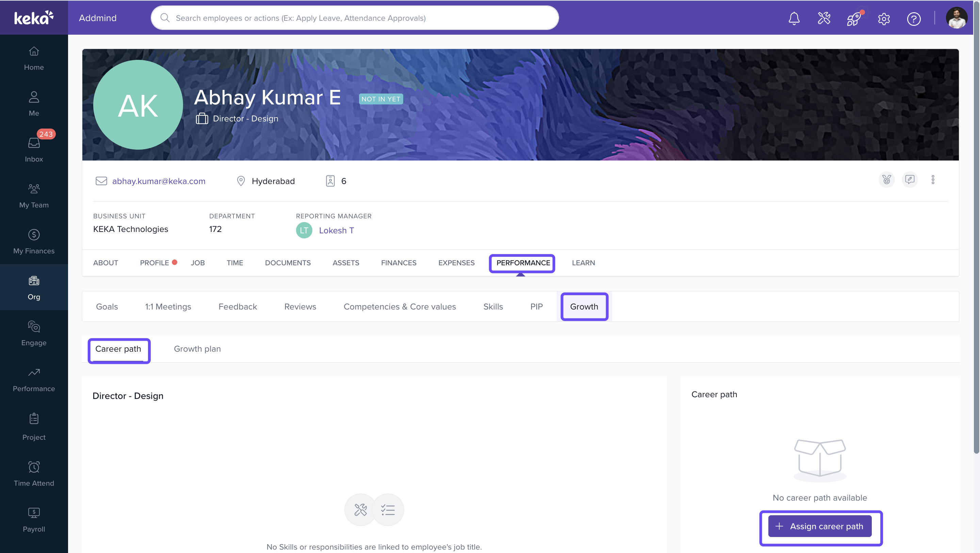
Task: Click the employee search input field
Action: click(355, 18)
